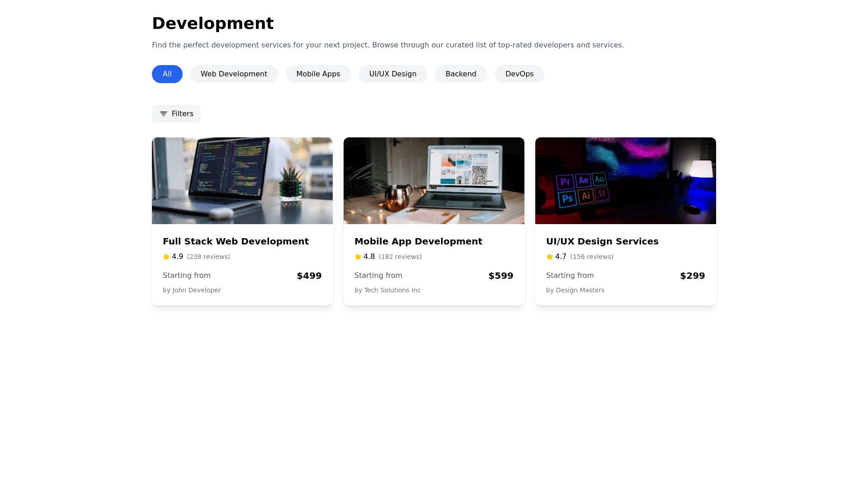This screenshot has width=868, height=488.
Task: View seller Tech Solutions Inc
Action: coord(387,290)
